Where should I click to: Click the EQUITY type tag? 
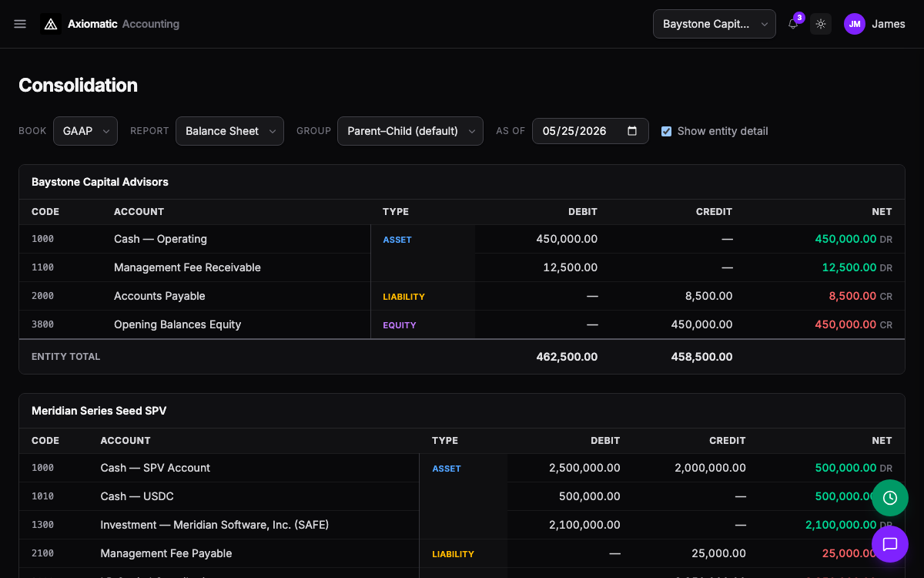coord(400,325)
